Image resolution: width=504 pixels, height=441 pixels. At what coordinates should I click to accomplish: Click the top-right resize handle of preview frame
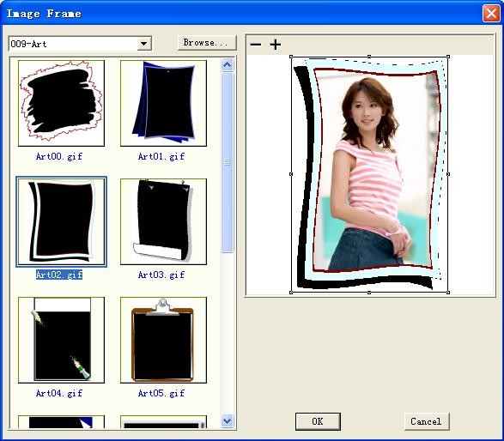pyautogui.click(x=448, y=57)
